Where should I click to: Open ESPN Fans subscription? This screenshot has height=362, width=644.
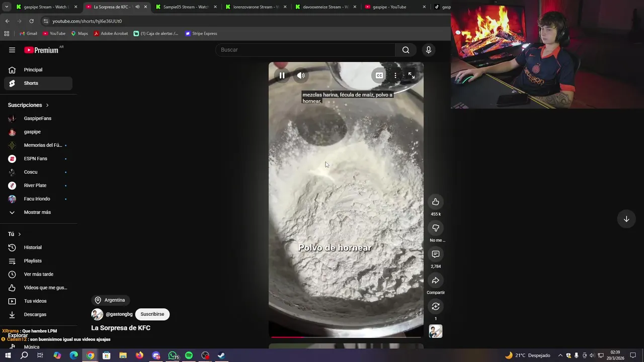pyautogui.click(x=38, y=159)
